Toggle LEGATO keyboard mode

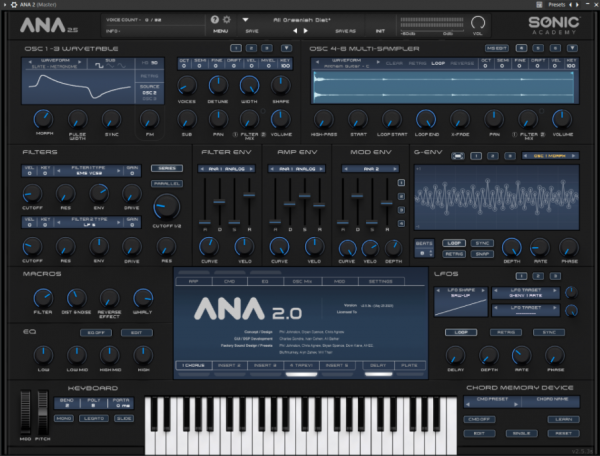(x=94, y=418)
